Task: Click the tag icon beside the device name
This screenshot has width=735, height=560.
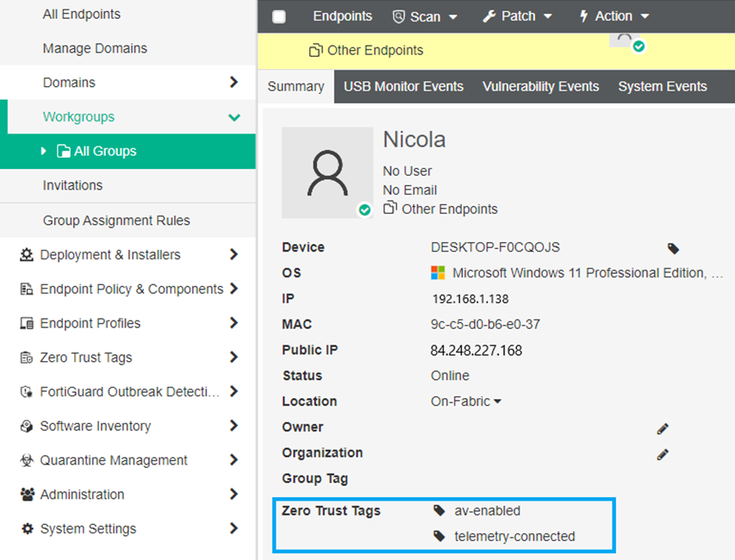Action: (673, 248)
